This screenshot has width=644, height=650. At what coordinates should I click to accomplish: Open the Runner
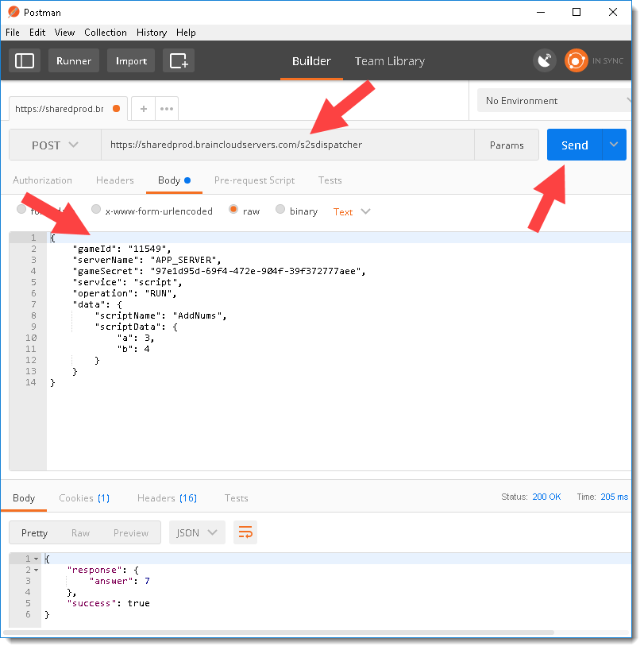pos(73,60)
